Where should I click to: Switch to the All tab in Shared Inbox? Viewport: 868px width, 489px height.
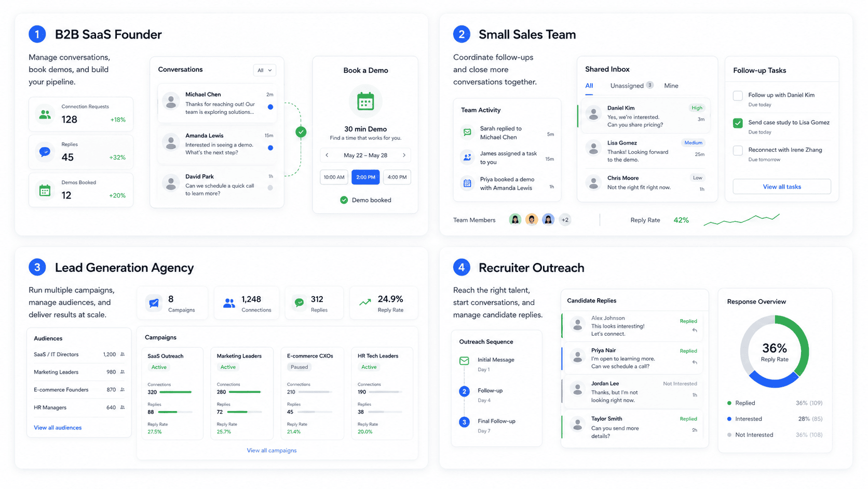[x=589, y=86]
